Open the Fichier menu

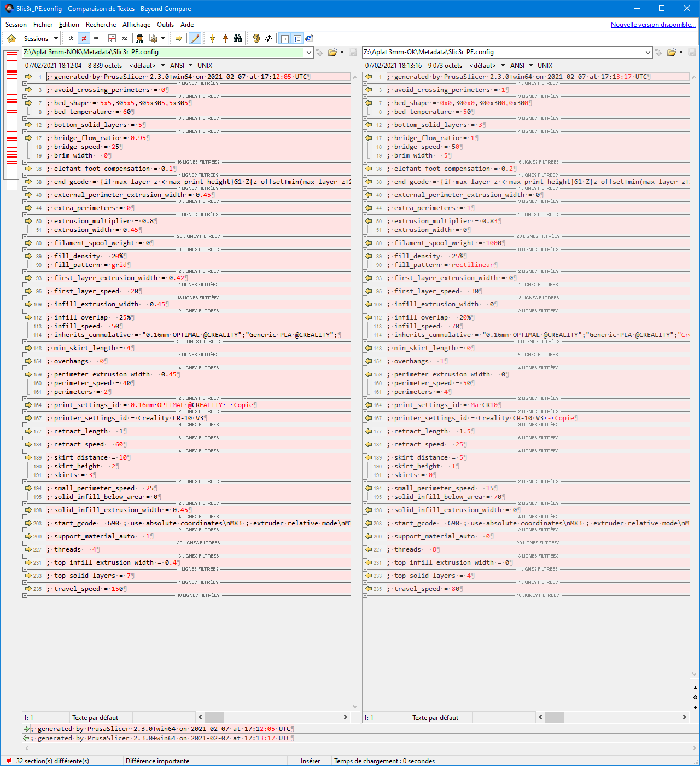(x=43, y=25)
